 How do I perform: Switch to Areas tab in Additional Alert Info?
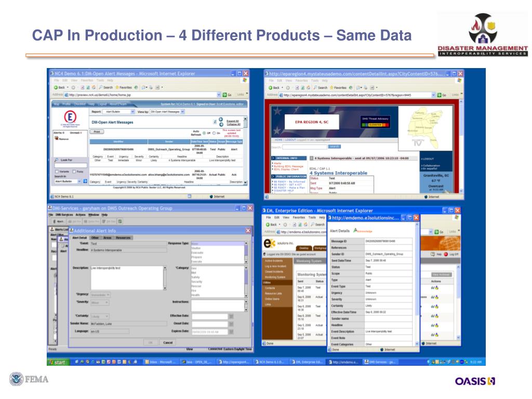pyautogui.click(x=107, y=238)
